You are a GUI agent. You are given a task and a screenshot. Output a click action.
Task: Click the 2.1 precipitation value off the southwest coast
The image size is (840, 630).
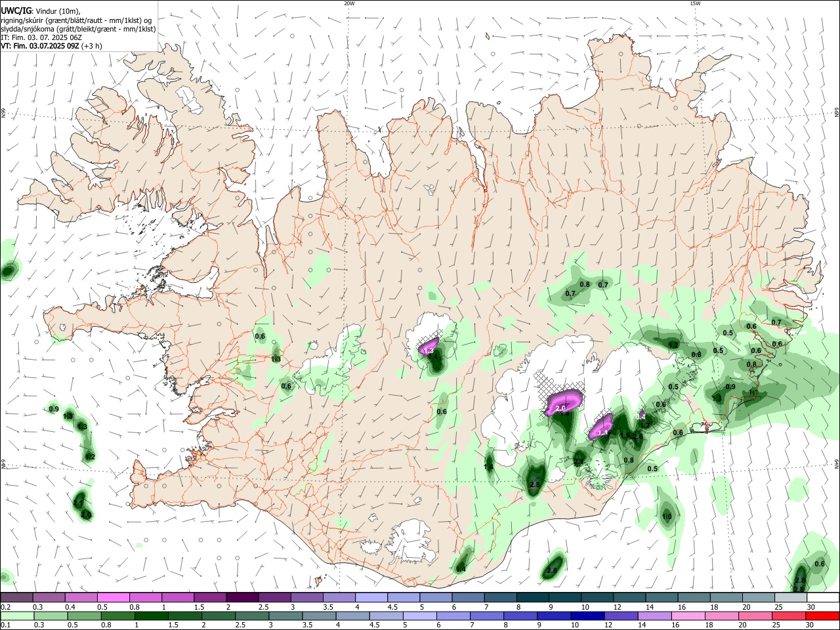(x=79, y=503)
